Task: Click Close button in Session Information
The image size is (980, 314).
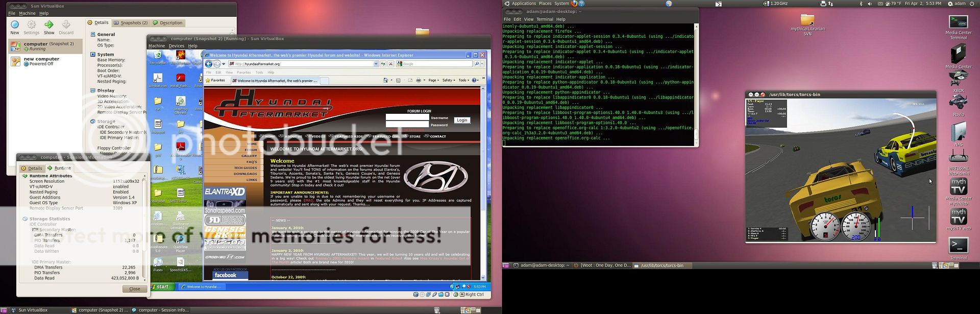Action: pyautogui.click(x=135, y=288)
